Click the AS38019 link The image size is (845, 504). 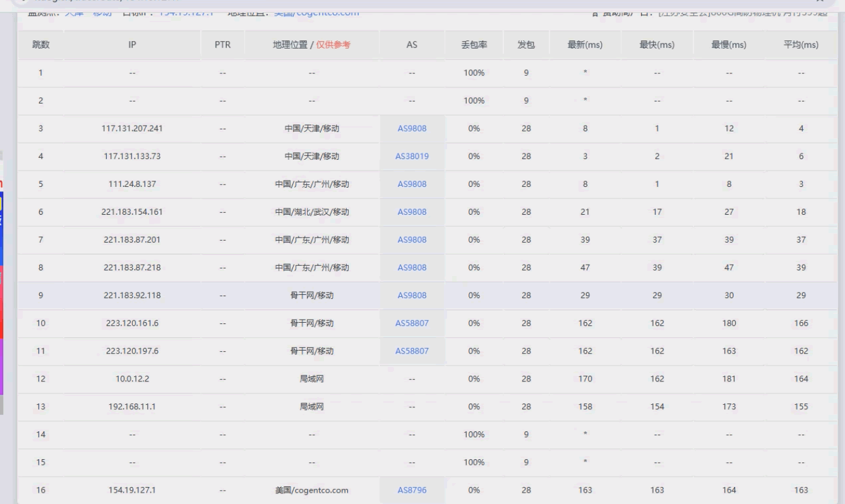click(x=412, y=157)
